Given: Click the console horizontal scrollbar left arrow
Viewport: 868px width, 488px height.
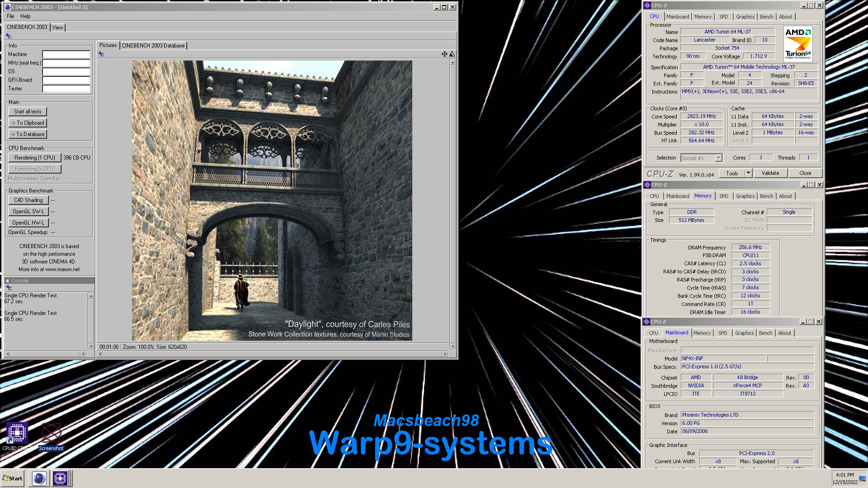Looking at the screenshot, I should pyautogui.click(x=7, y=354).
